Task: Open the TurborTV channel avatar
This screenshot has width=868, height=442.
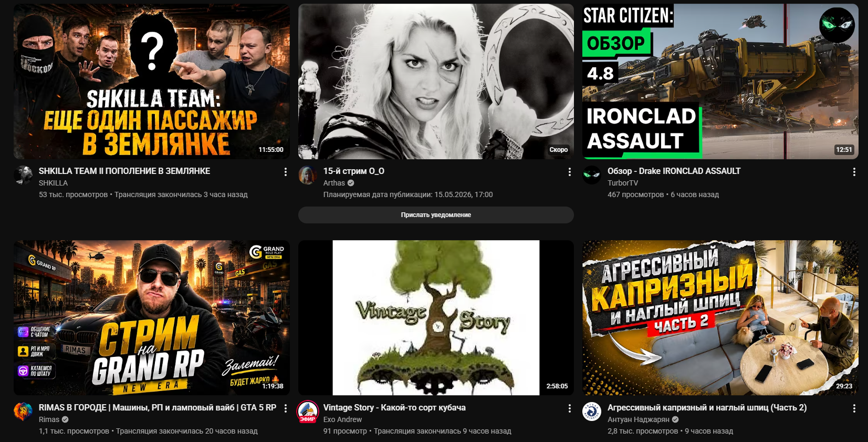Action: click(x=592, y=175)
